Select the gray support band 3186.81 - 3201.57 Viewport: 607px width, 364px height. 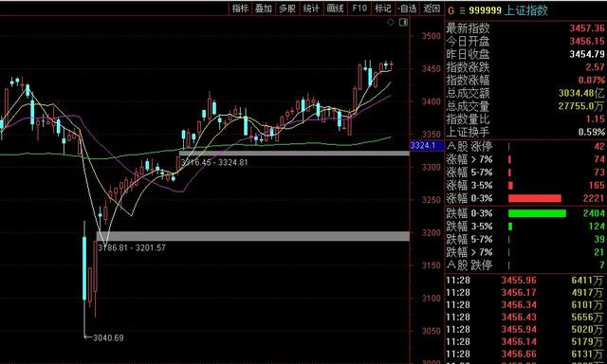click(x=253, y=236)
